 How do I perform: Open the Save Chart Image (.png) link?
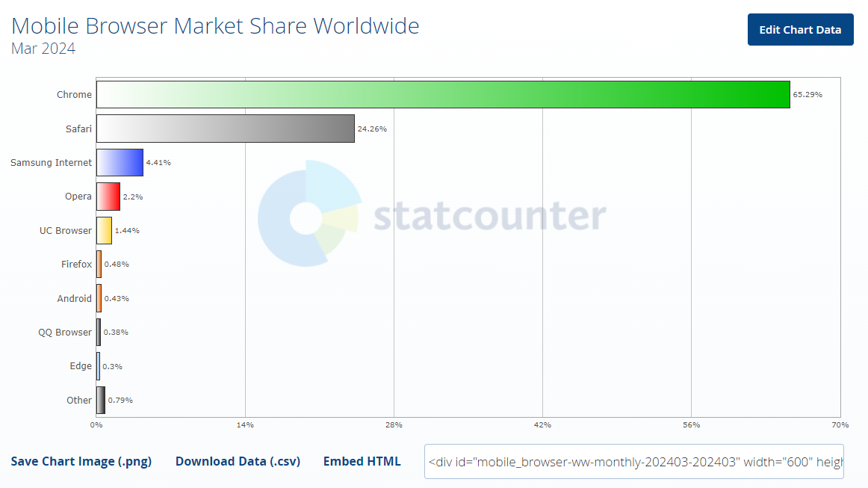point(81,461)
